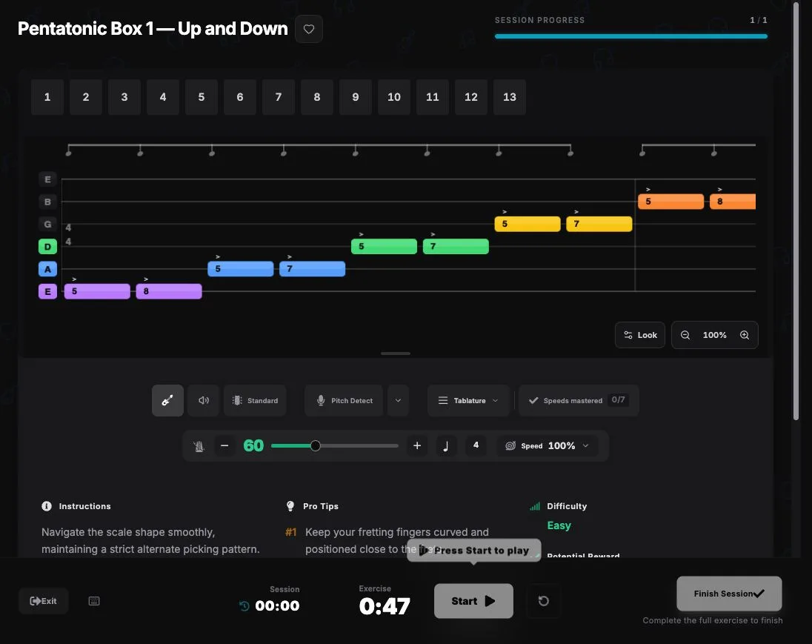Toggle the high E string label (top)

tap(47, 179)
